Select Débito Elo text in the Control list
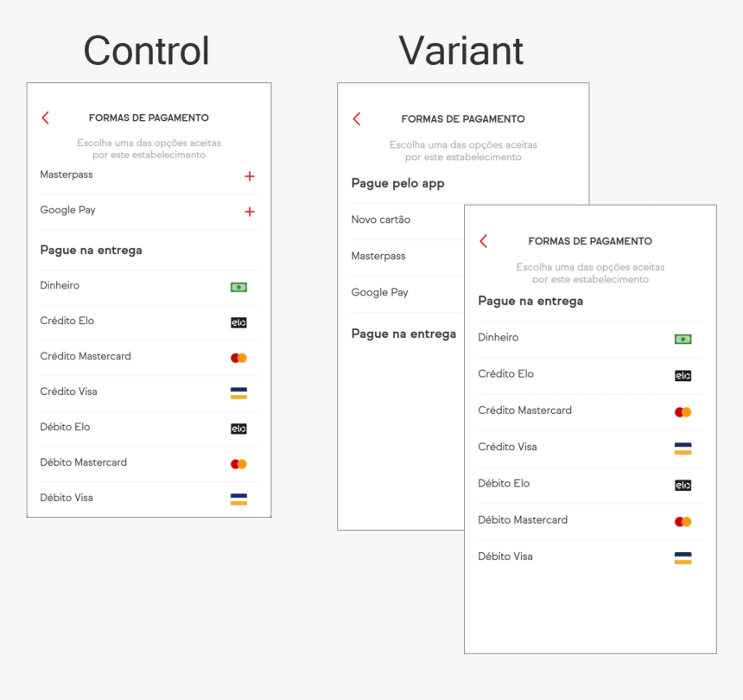Screen dimensions: 743x700 point(65,427)
